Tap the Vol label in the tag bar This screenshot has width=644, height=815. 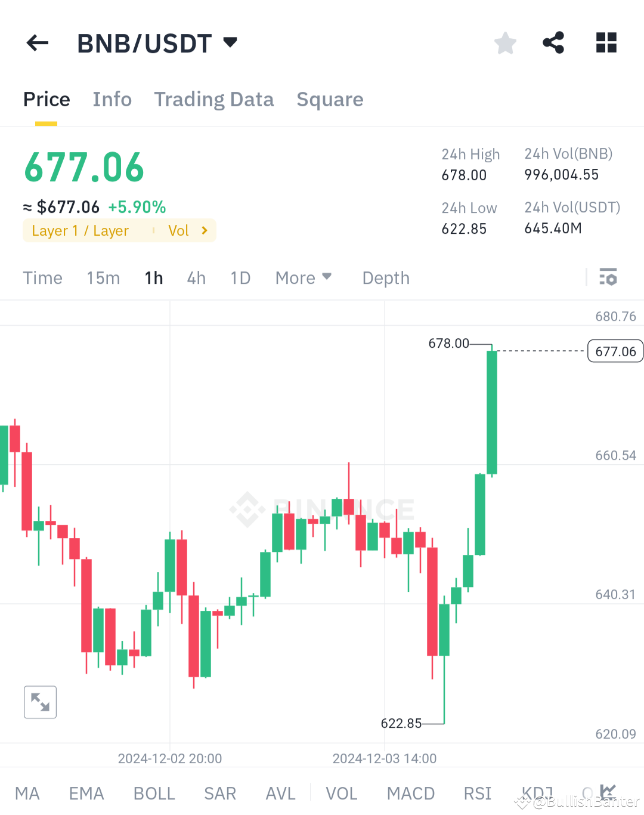pos(178,230)
